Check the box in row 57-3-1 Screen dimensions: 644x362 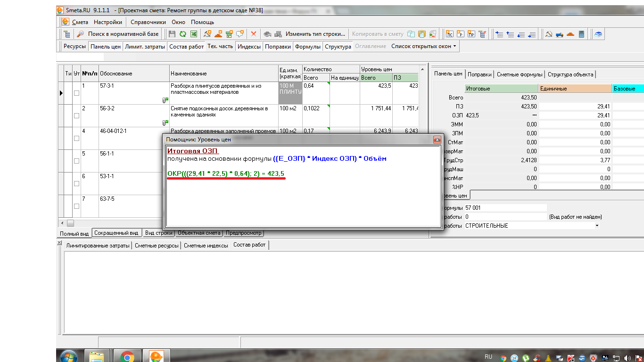coord(76,93)
